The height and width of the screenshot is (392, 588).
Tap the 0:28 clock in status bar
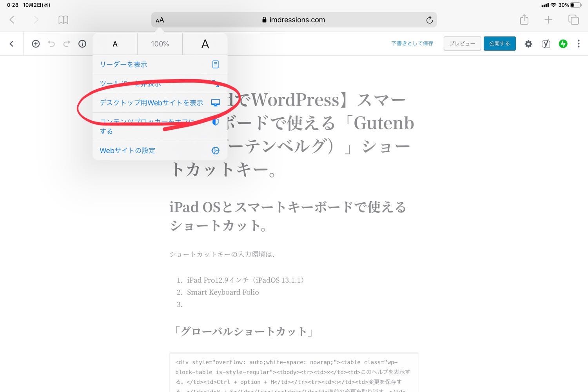13,5
